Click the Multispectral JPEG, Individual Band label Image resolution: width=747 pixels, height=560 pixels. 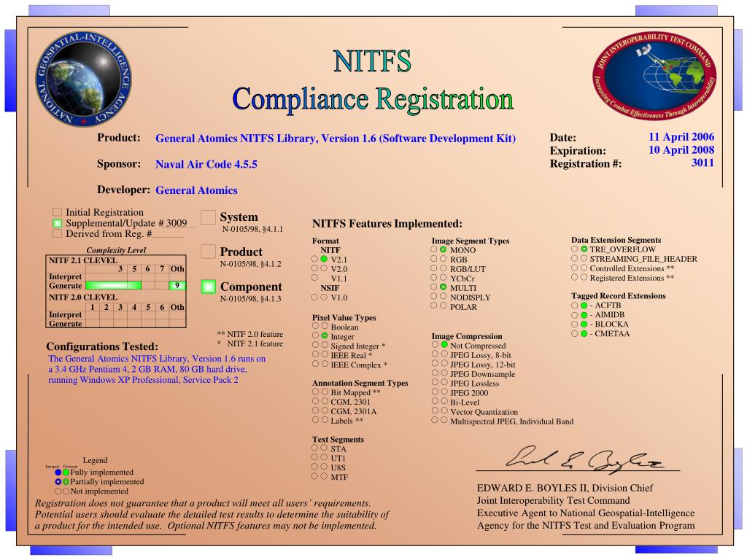(511, 421)
